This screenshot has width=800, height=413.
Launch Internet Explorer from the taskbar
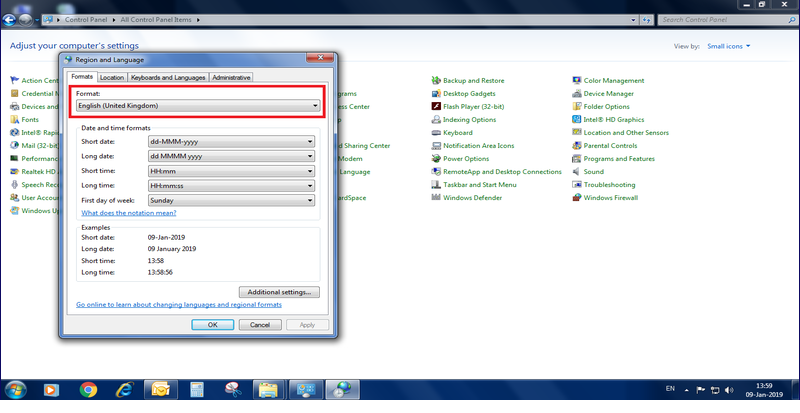[125, 390]
